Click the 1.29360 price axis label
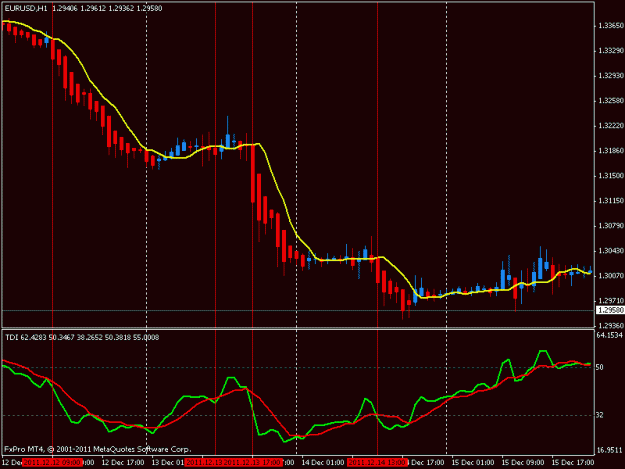 (611, 326)
